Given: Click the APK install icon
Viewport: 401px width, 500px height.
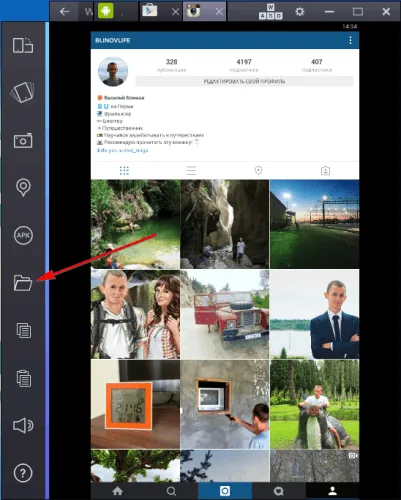Looking at the screenshot, I should point(23,235).
